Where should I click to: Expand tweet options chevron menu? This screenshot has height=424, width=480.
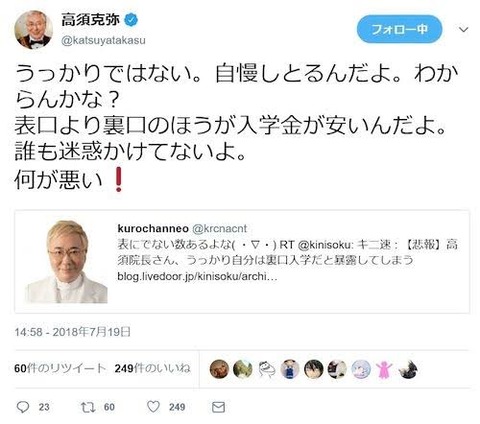[463, 30]
